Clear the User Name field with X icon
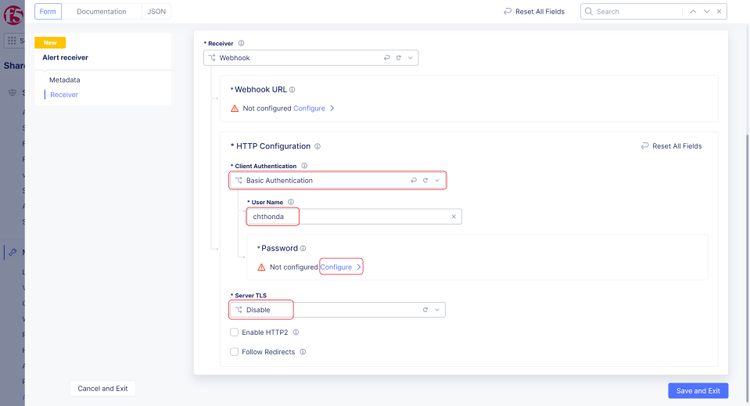Viewport: 750px width, 406px height. pos(453,216)
